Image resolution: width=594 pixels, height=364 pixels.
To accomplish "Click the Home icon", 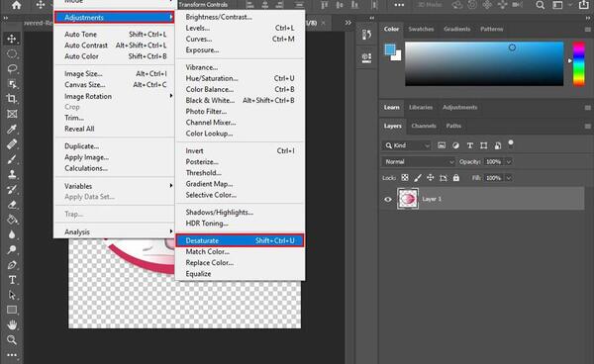I will (16, 5).
